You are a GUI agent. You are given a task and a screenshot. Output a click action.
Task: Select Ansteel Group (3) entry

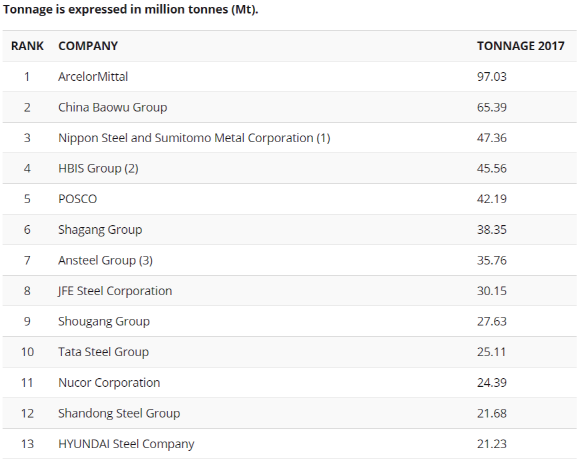[105, 260]
